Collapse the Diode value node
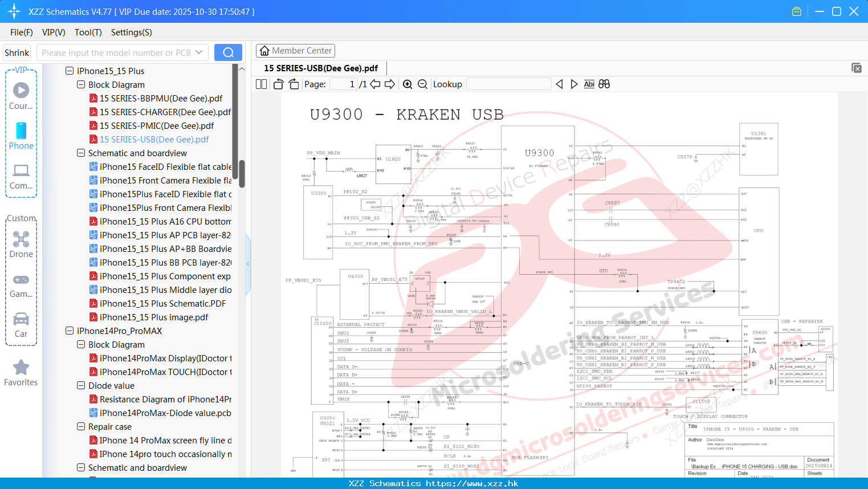This screenshot has height=489, width=868. [81, 386]
